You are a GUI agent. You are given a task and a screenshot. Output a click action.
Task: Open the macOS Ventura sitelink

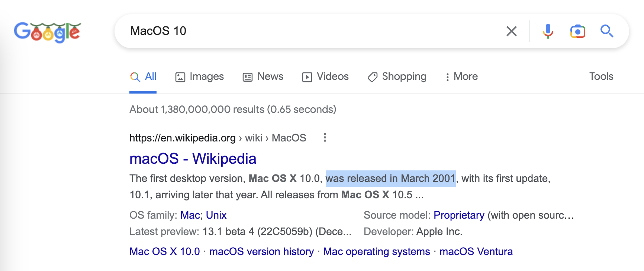click(476, 252)
